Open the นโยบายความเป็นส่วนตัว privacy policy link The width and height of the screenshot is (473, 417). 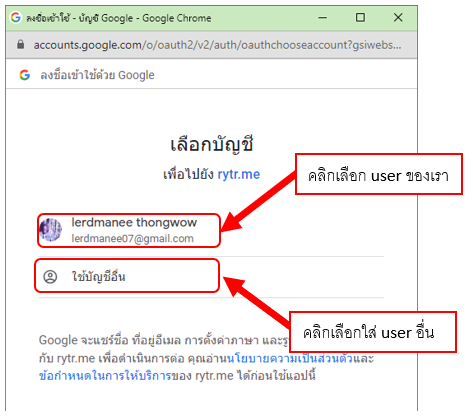point(290,358)
